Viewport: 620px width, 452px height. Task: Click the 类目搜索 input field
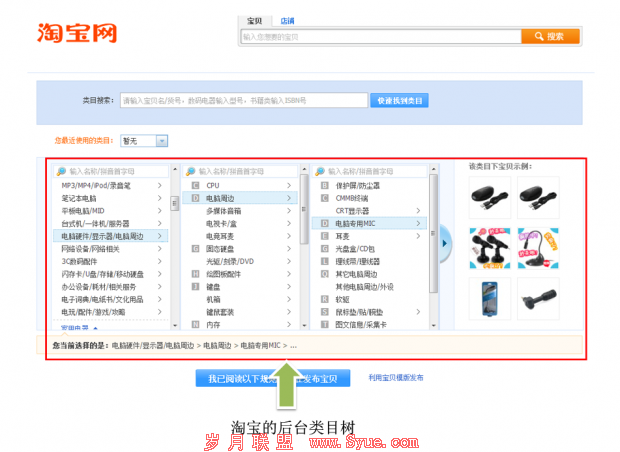244,100
